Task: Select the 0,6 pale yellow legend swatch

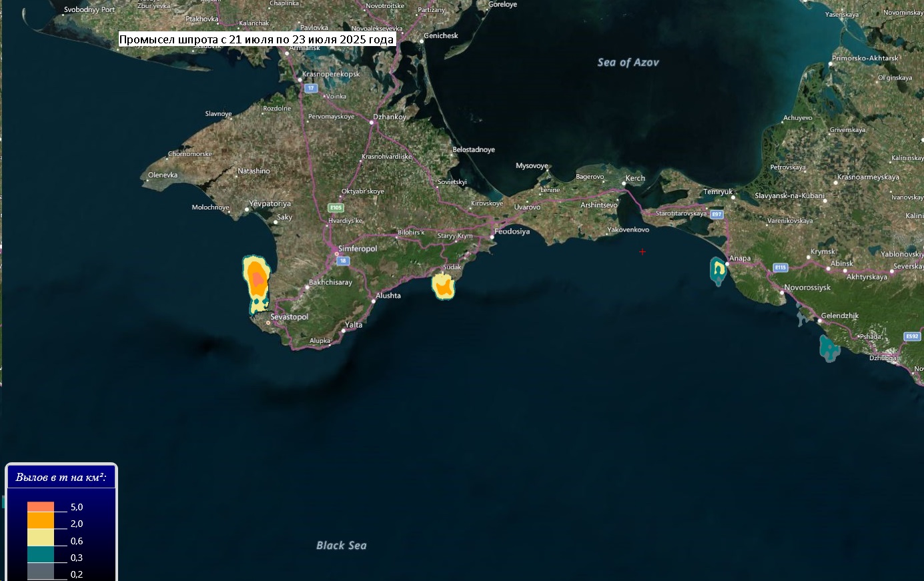Action: [x=41, y=537]
